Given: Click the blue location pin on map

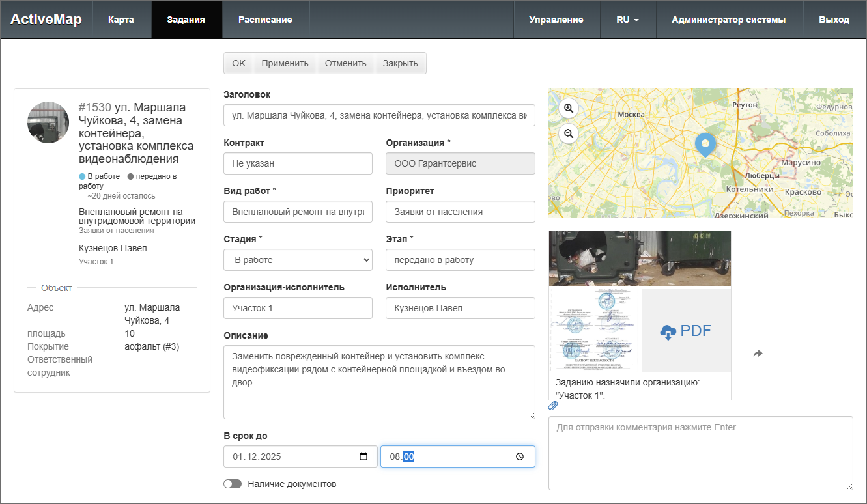Looking at the screenshot, I should tap(705, 144).
